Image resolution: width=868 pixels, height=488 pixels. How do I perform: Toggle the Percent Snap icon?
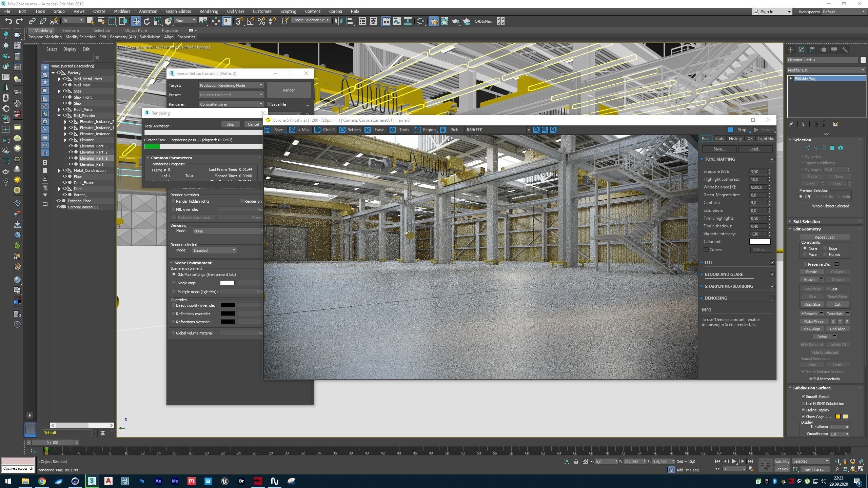click(261, 21)
